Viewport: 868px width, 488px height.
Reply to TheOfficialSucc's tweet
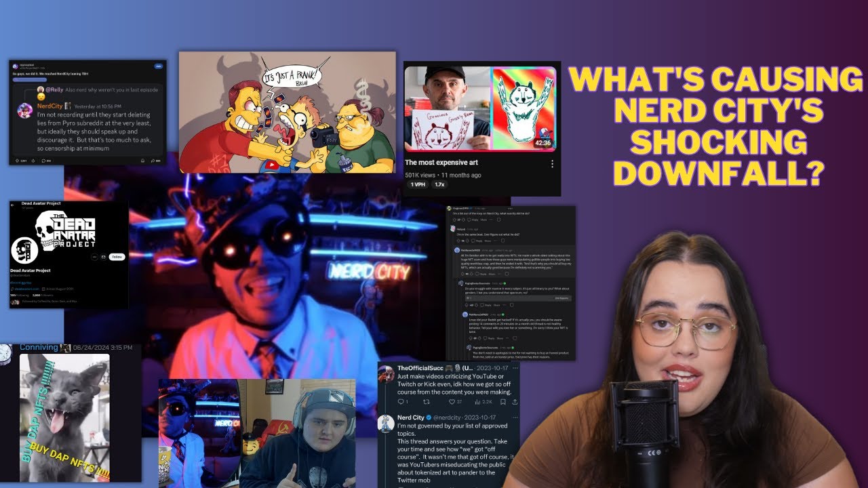[401, 402]
